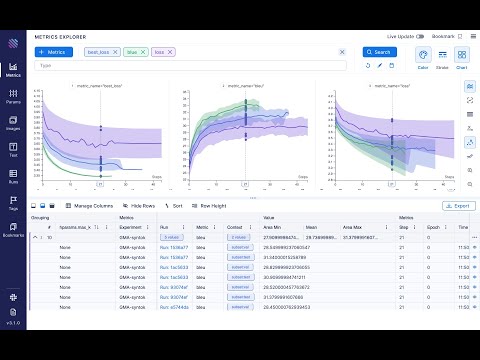Toggle visibility of second Run 1ac5633 row
The image size is (480, 360).
click(475, 277)
